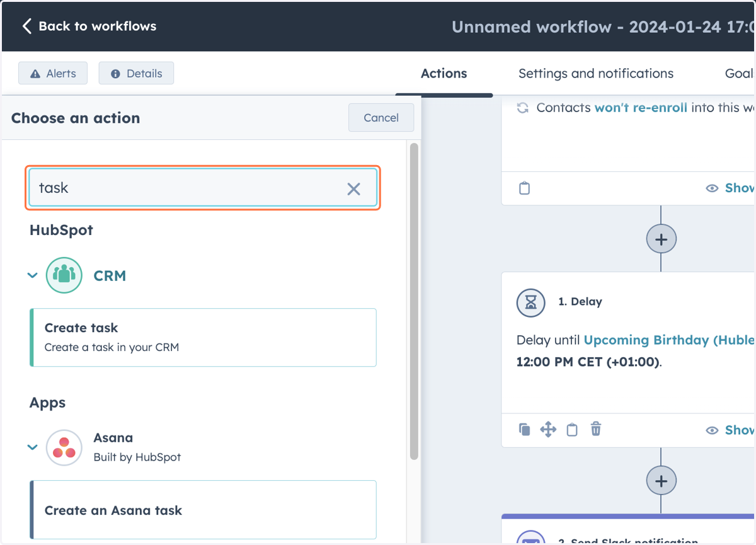This screenshot has width=756, height=545.
Task: Clone the Delay action
Action: (524, 430)
